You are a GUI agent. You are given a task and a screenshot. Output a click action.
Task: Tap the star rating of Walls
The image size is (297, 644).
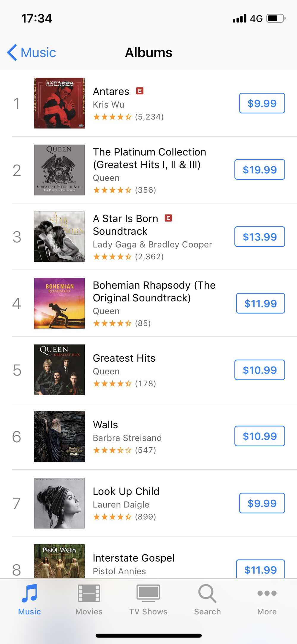(112, 450)
